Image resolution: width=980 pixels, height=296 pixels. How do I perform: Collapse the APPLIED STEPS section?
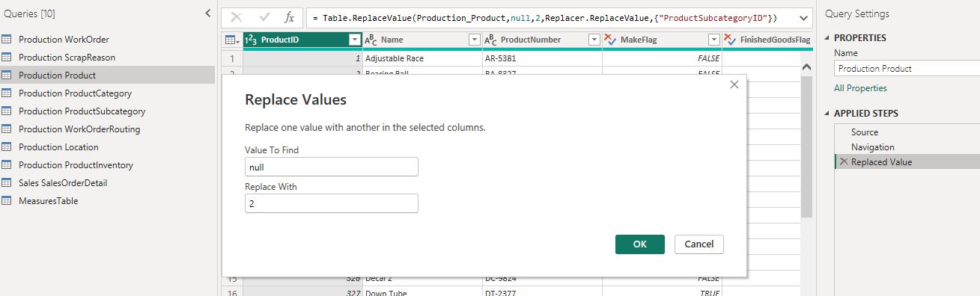(x=827, y=114)
